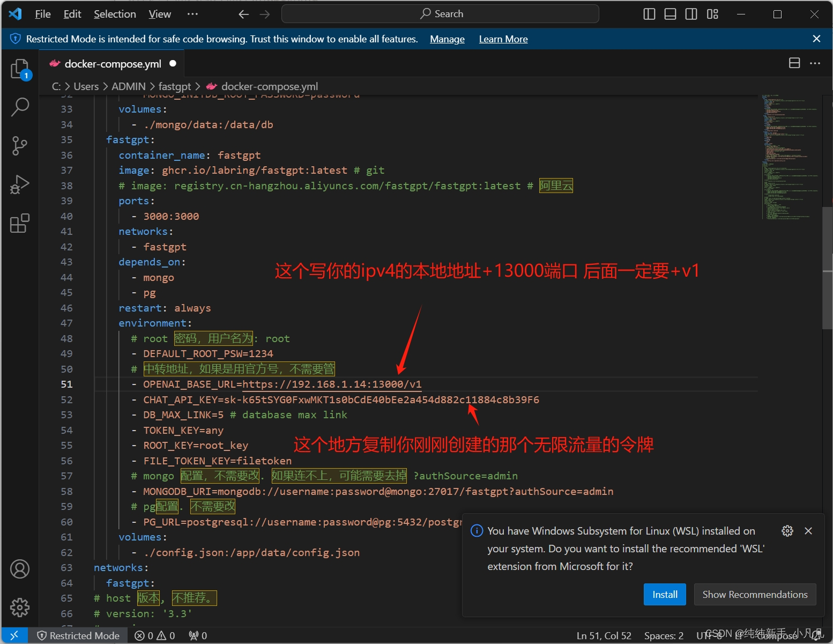
Task: Open the Selection menu
Action: [x=115, y=14]
